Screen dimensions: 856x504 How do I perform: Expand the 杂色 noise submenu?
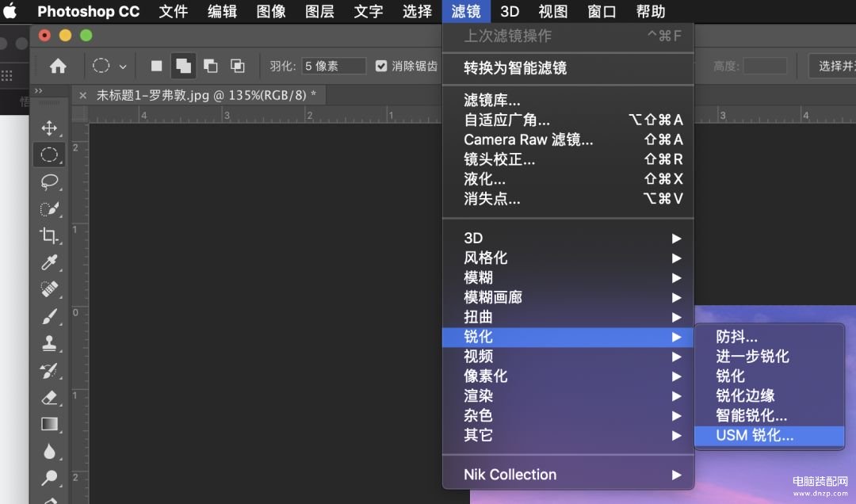[x=567, y=415]
